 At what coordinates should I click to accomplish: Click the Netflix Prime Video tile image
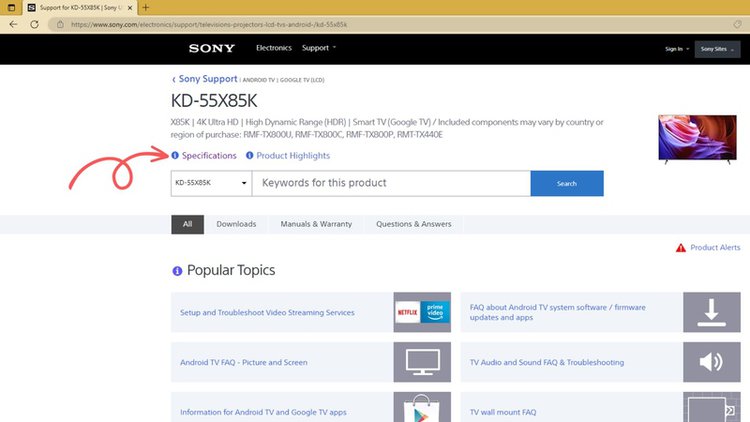pyautogui.click(x=422, y=312)
